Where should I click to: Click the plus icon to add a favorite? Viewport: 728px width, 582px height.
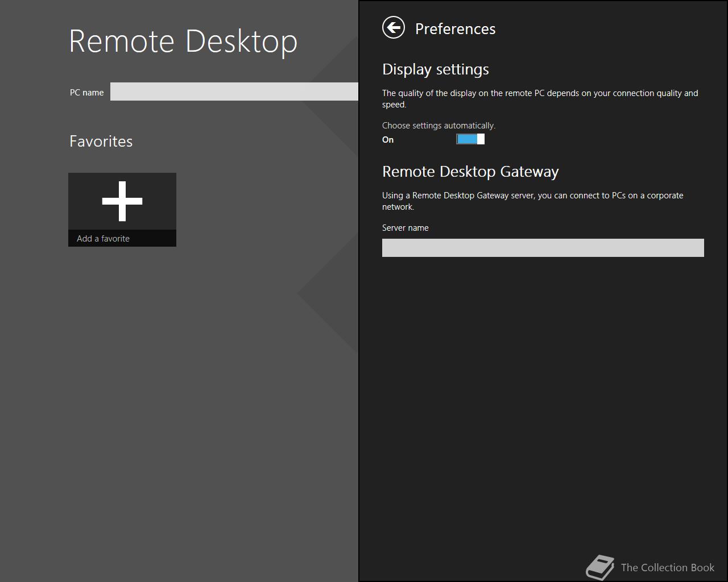[x=122, y=201]
